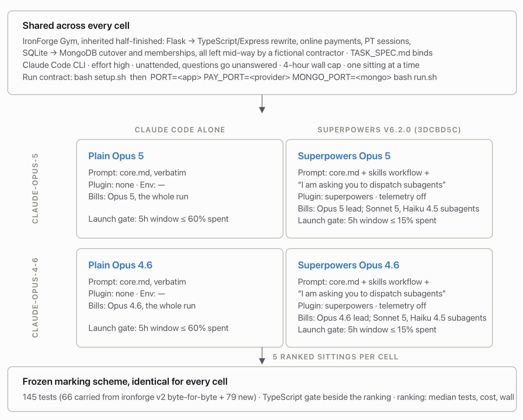Viewport: 523px width, 420px height.
Task: Click the IronForge Gym inherited description line
Action: (x=217, y=41)
